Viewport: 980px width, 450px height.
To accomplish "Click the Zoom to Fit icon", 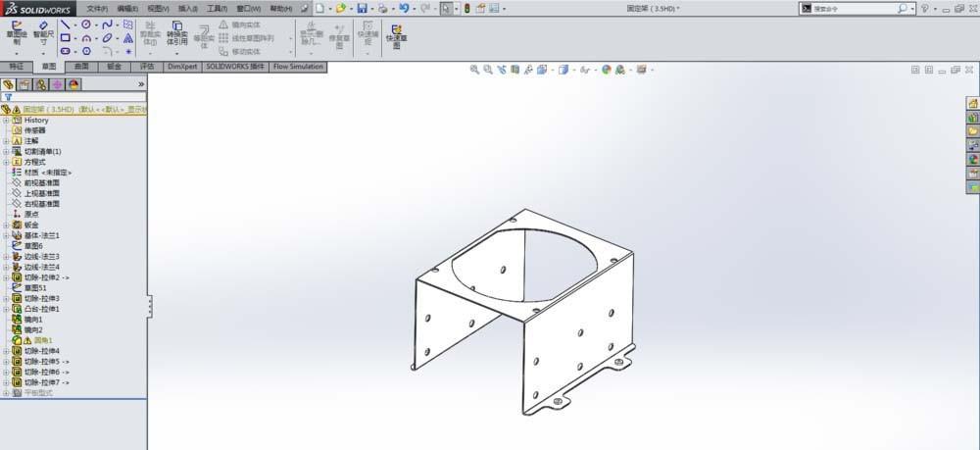I will tap(474, 70).
